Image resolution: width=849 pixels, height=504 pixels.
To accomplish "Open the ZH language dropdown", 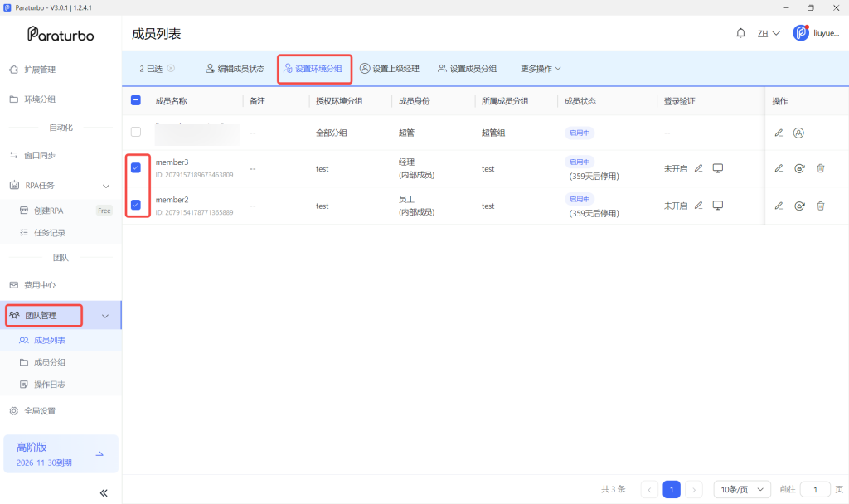I will pyautogui.click(x=769, y=33).
